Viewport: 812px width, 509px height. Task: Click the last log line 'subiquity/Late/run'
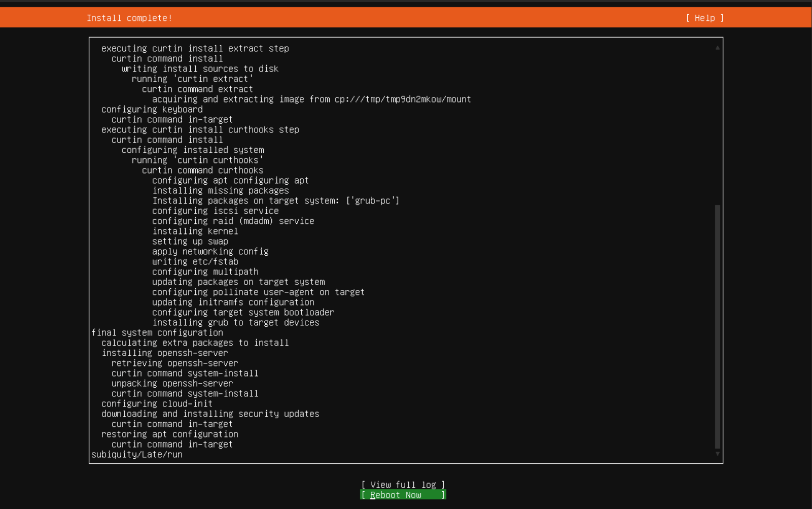[137, 454]
